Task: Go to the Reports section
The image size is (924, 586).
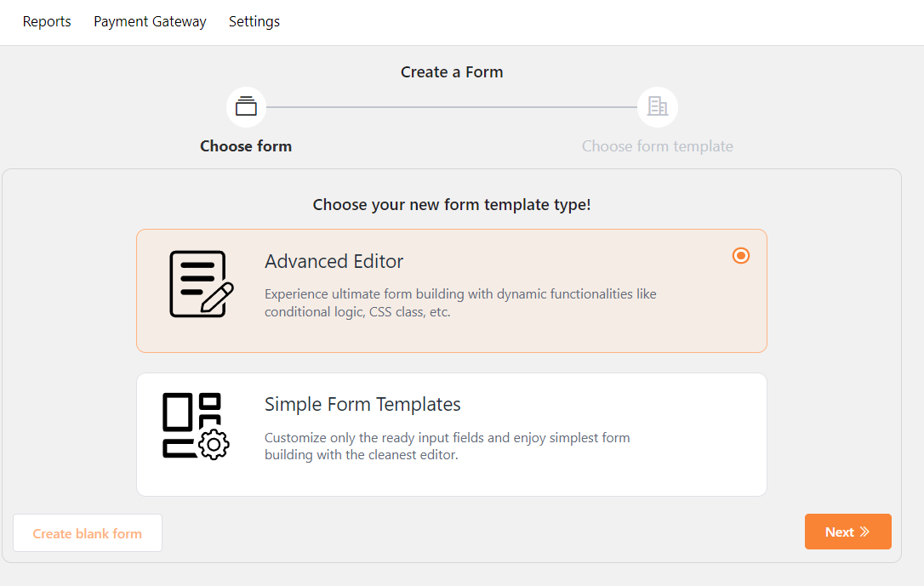Action: click(47, 21)
